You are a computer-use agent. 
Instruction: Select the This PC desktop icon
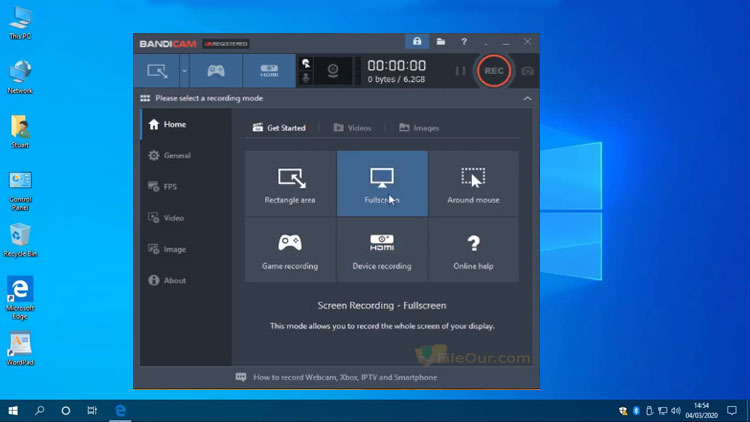pyautogui.click(x=20, y=23)
